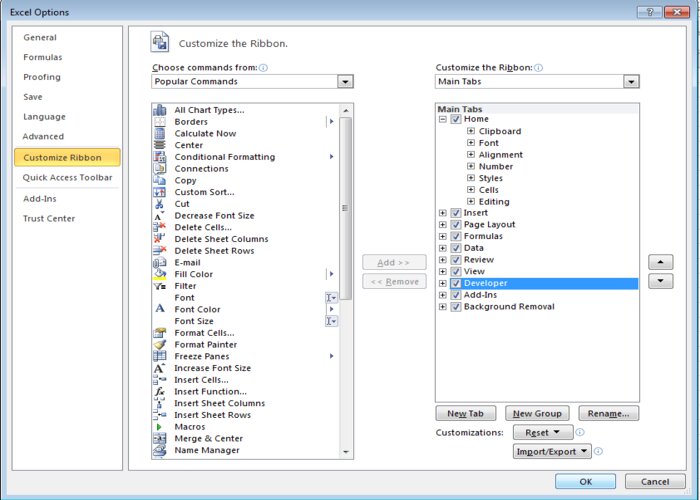Image resolution: width=700 pixels, height=500 pixels.
Task: Click the Custom Sort icon
Action: [159, 192]
